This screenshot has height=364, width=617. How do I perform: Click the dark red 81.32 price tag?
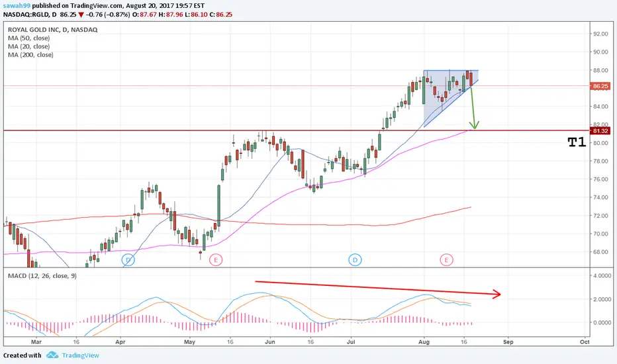click(x=600, y=131)
